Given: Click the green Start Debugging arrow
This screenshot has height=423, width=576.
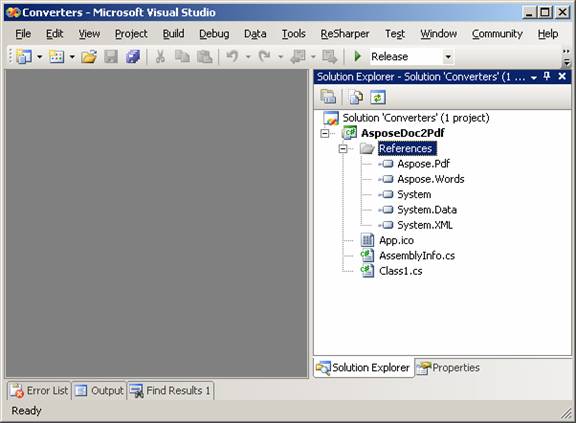Looking at the screenshot, I should [357, 57].
